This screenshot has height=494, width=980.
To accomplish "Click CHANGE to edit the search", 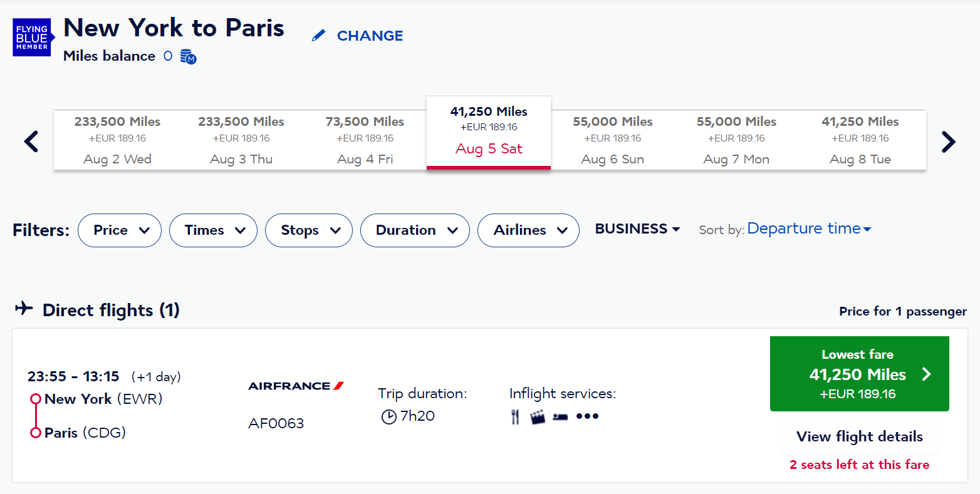I will click(358, 36).
